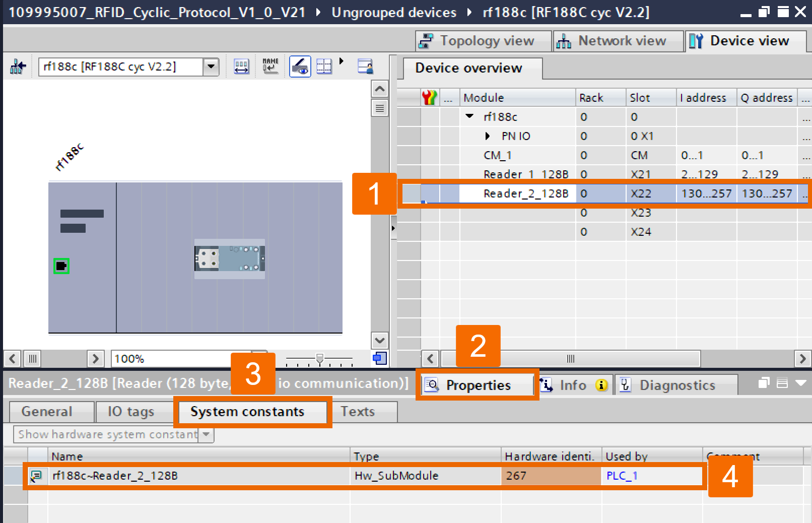Click right scroll arrow in device overview table
This screenshot has width=812, height=523.
[x=802, y=359]
